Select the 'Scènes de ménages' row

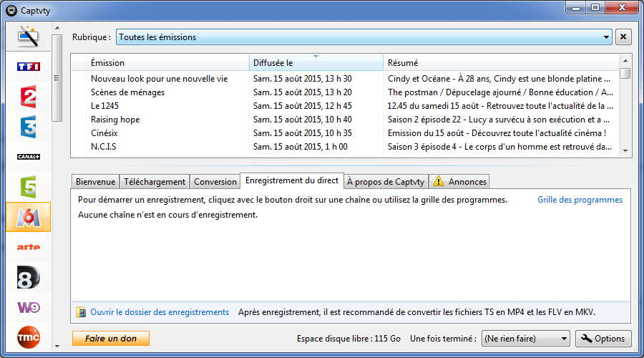(127, 92)
